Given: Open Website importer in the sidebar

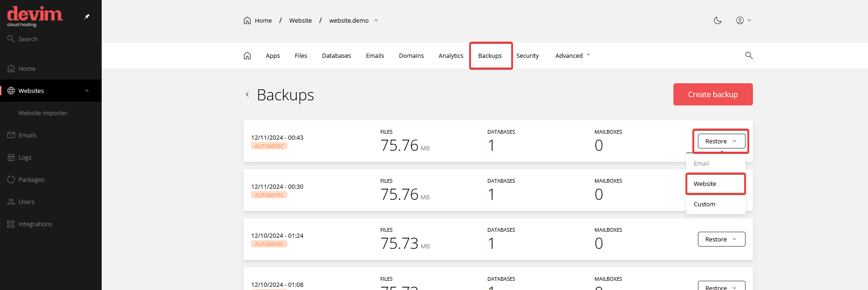Looking at the screenshot, I should 43,113.
